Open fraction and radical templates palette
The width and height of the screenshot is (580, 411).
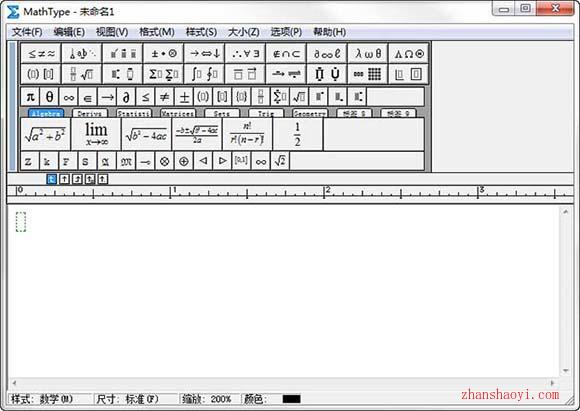(82, 74)
